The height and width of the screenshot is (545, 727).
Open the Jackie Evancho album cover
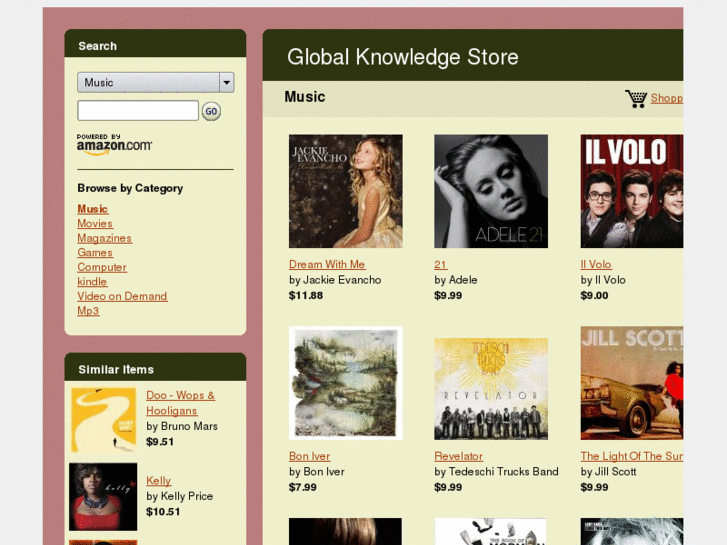[345, 191]
